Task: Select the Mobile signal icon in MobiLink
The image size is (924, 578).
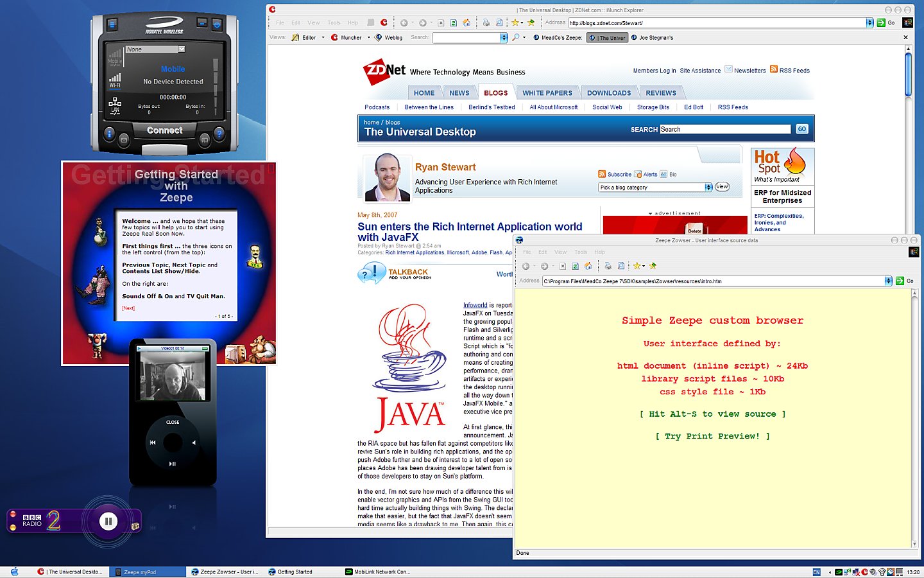Action: pos(115,57)
